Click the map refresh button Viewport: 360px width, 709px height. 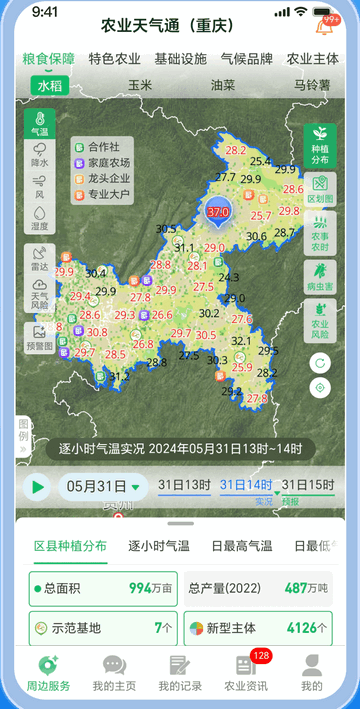[x=320, y=363]
